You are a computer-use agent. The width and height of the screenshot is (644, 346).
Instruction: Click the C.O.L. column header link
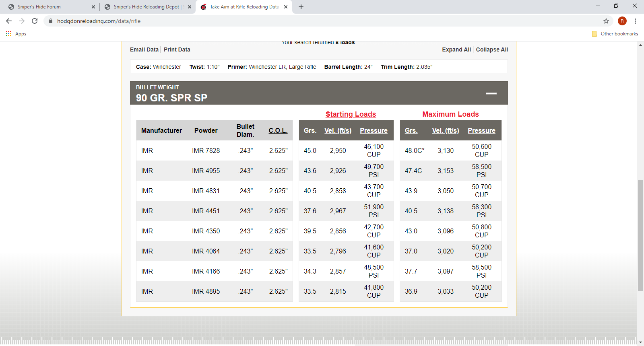coord(278,130)
